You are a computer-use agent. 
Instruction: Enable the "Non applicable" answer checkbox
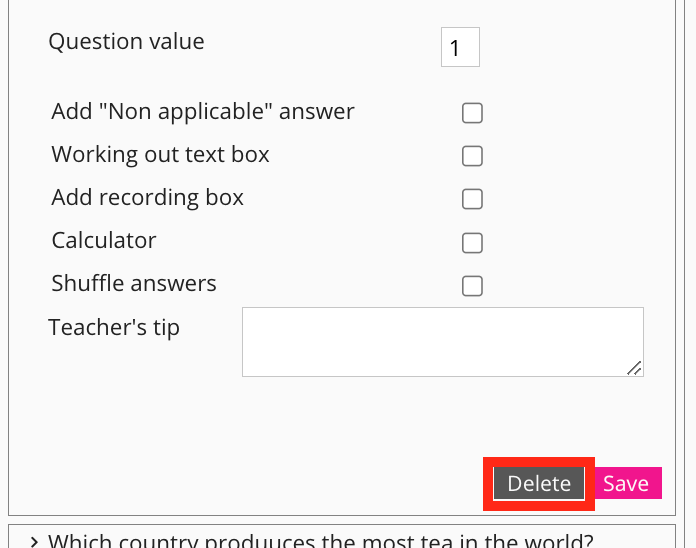point(472,113)
